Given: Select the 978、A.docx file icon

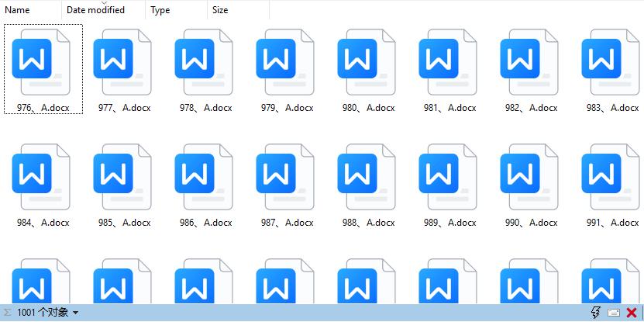Looking at the screenshot, I should (204, 62).
